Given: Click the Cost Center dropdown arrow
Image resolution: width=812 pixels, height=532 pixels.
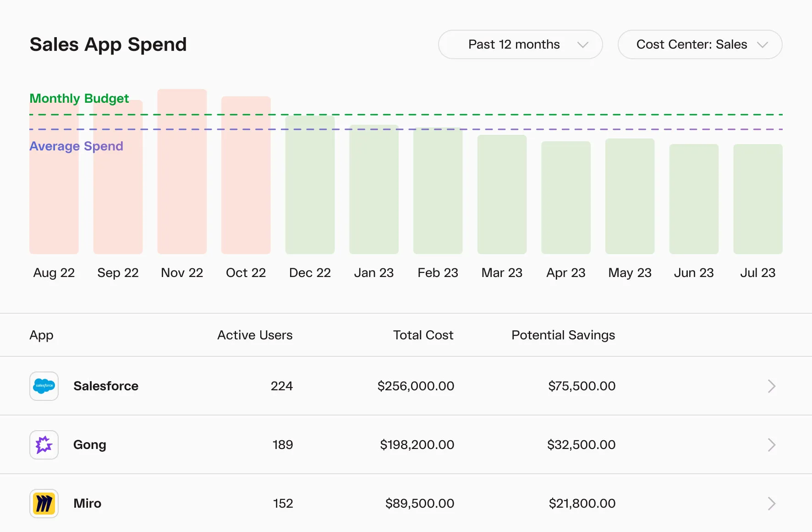Looking at the screenshot, I should coord(763,45).
